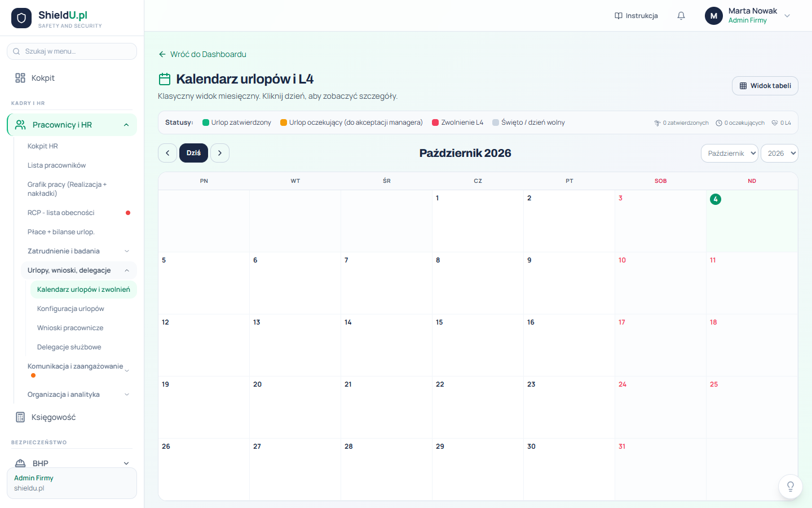Click the Marta Nowak avatar
812x508 pixels.
tap(714, 16)
